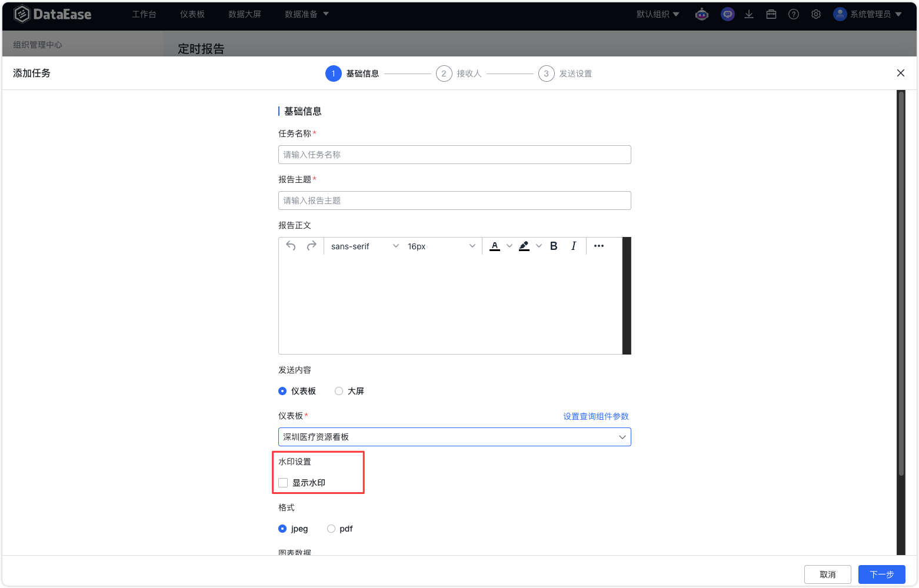Focus the 任务名称 input field
The height and width of the screenshot is (588, 919).
click(455, 155)
